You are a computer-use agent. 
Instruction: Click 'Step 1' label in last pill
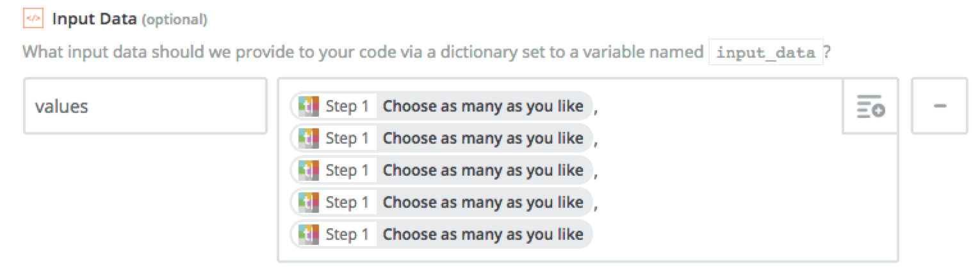347,234
